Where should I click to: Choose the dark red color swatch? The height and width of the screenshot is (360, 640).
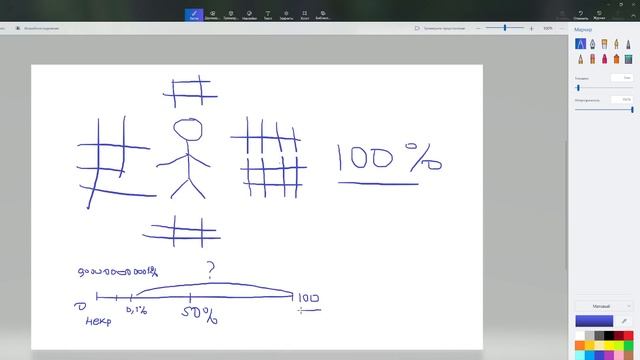click(619, 336)
